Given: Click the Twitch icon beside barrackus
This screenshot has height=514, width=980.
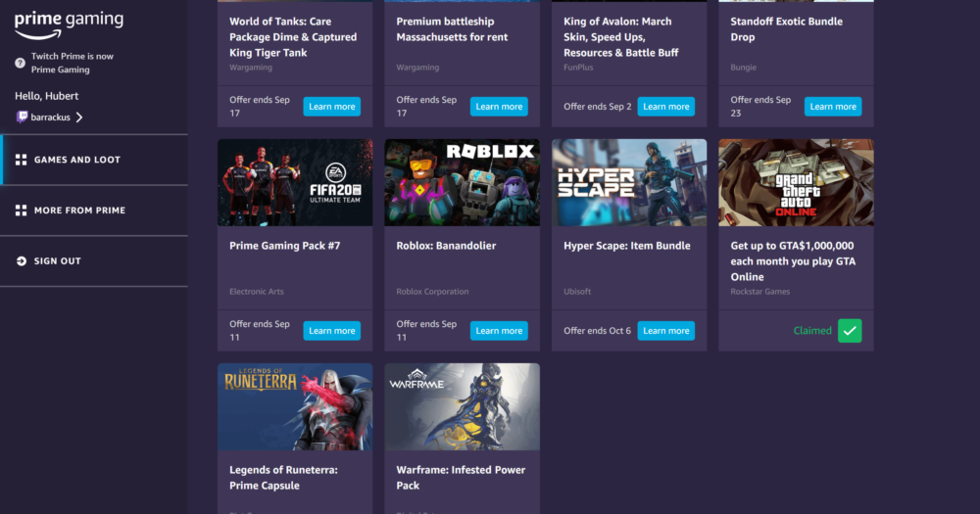Looking at the screenshot, I should (x=22, y=117).
